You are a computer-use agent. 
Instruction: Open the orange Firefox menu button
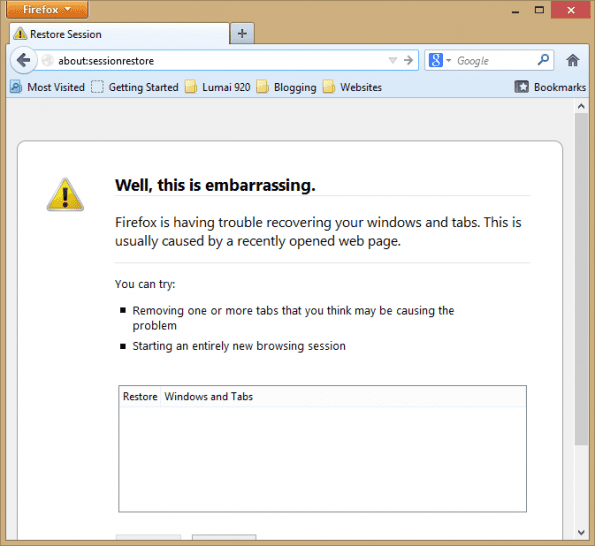pos(47,9)
